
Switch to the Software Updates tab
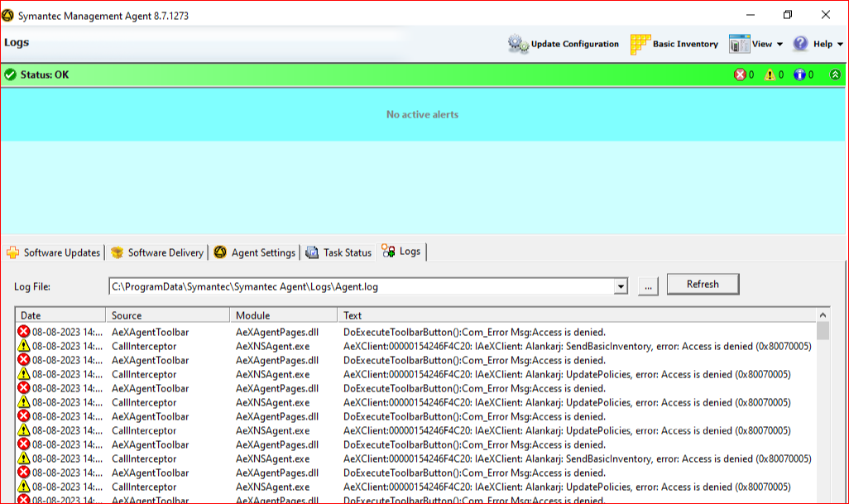(54, 252)
